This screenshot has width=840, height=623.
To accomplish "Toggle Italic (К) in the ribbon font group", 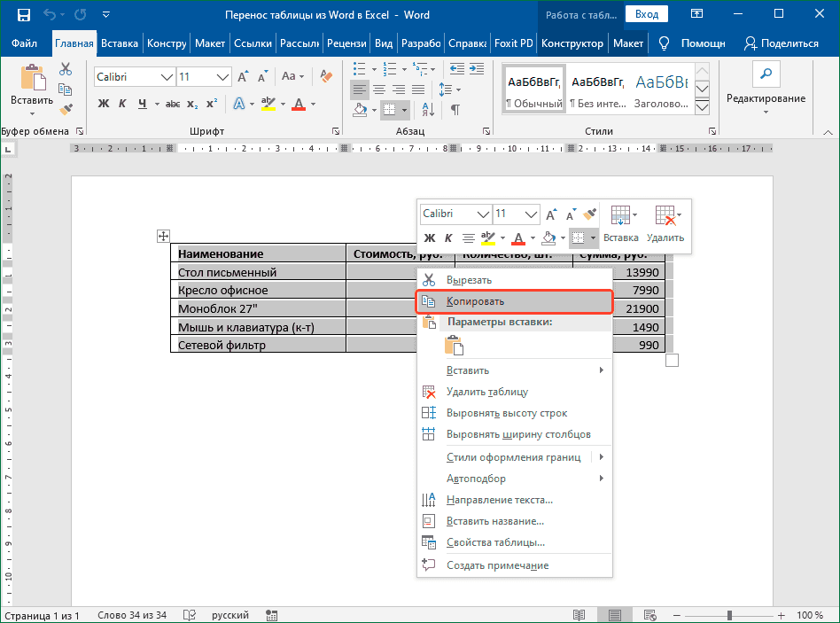I will pyautogui.click(x=124, y=104).
